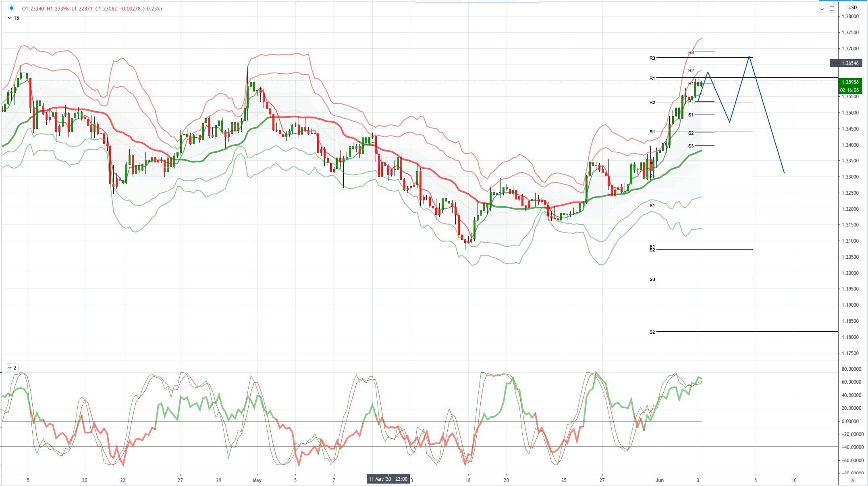
Task: Click the 1.20000 price scale label
Action: (850, 273)
